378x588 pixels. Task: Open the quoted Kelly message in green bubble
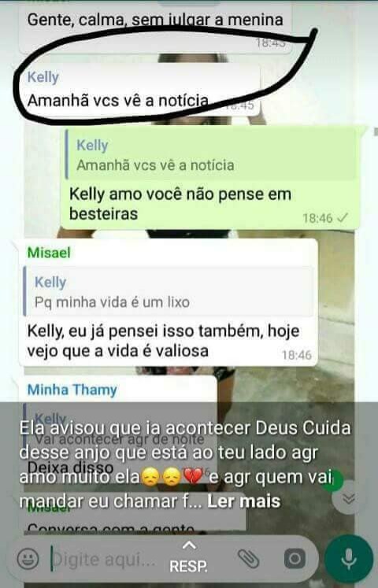[212, 155]
